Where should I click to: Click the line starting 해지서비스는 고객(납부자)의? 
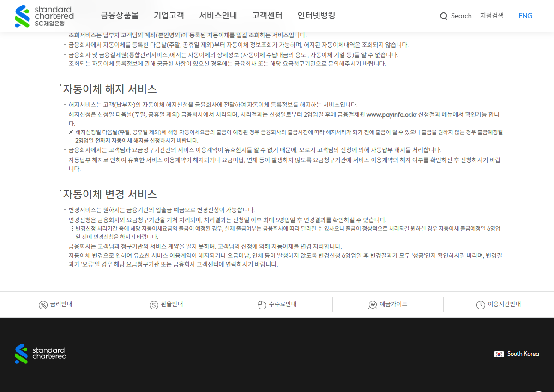pos(213,105)
